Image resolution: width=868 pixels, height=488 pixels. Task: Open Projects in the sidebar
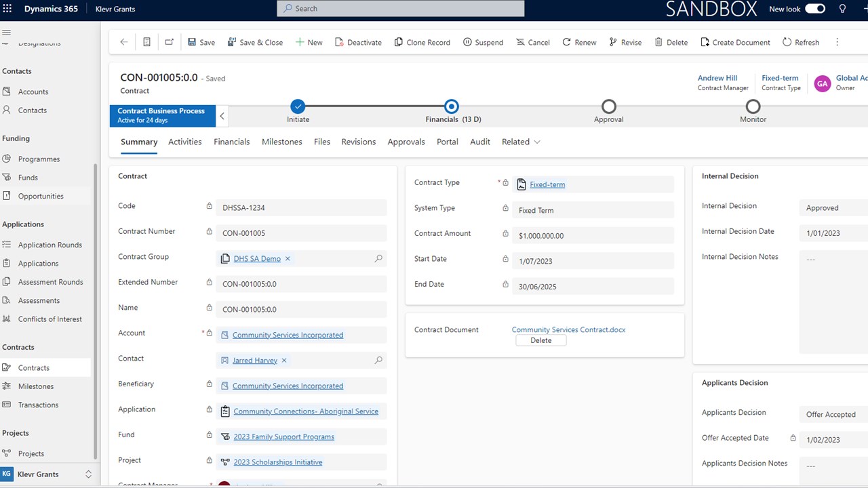pyautogui.click(x=31, y=453)
